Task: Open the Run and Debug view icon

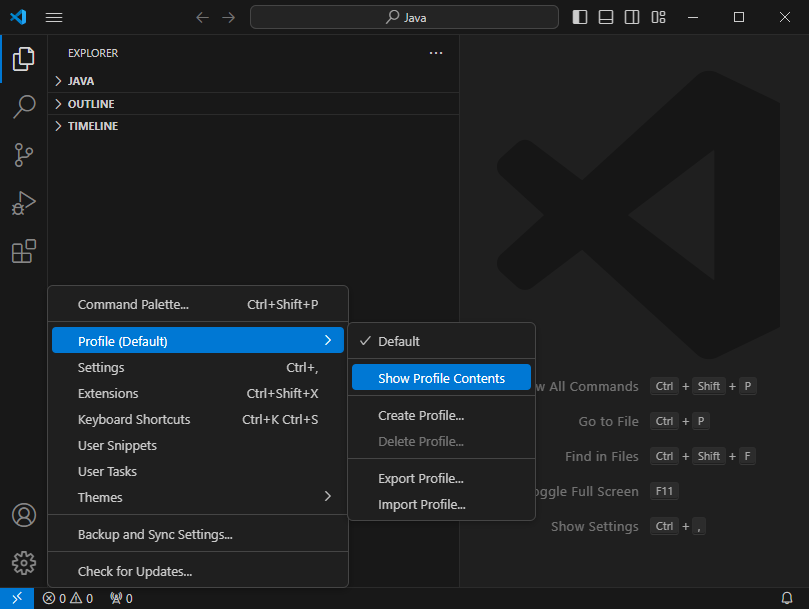Action: tap(24, 203)
